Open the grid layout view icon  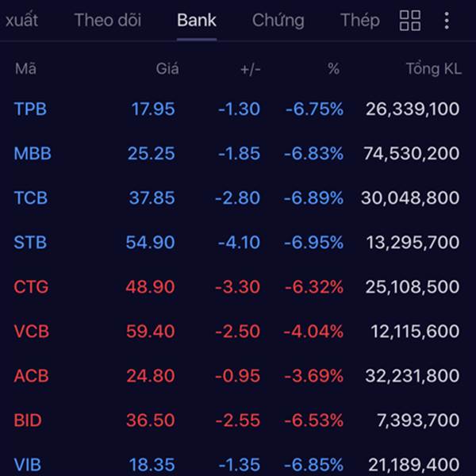coord(410,21)
